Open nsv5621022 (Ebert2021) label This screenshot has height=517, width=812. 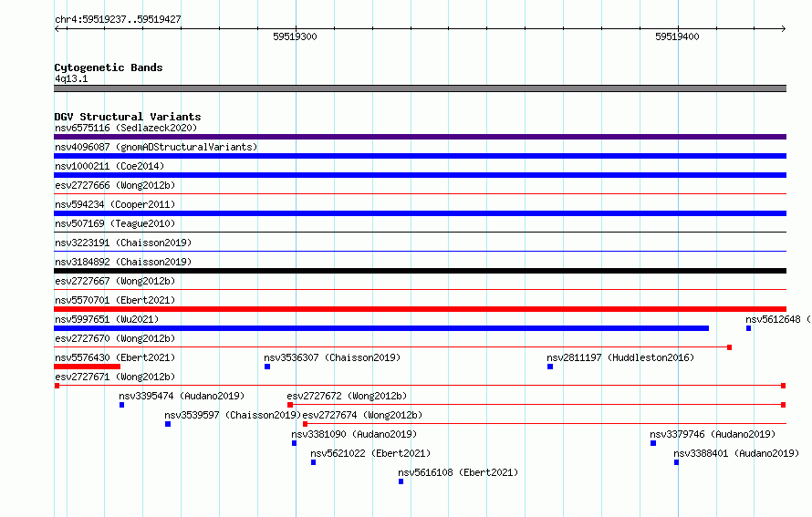(x=370, y=453)
